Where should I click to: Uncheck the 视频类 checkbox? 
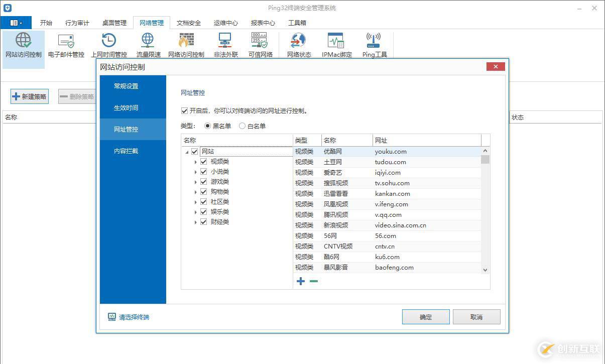tap(203, 162)
